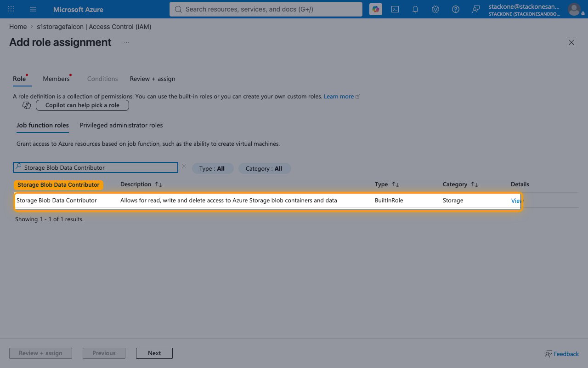
Task: Open the Learn more link
Action: (342, 97)
